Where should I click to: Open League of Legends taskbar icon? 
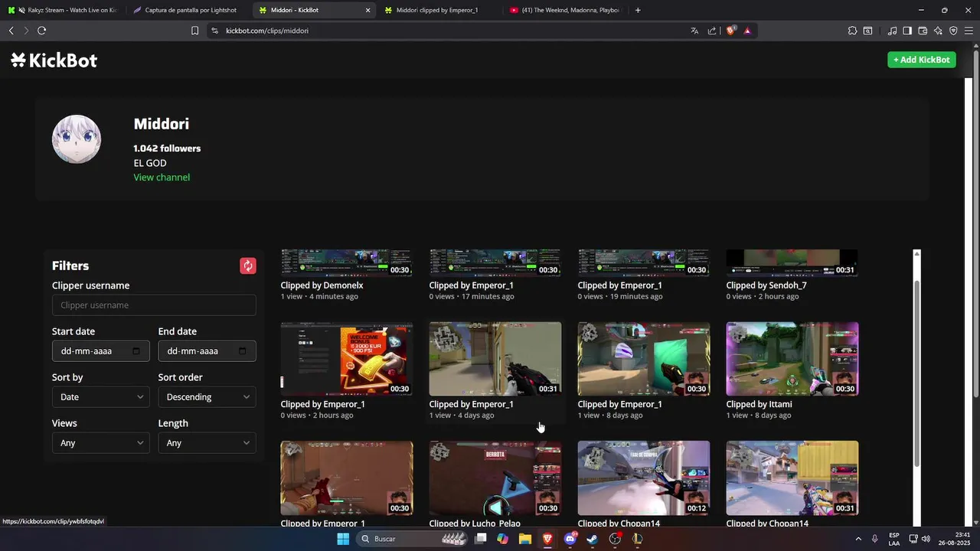637,539
